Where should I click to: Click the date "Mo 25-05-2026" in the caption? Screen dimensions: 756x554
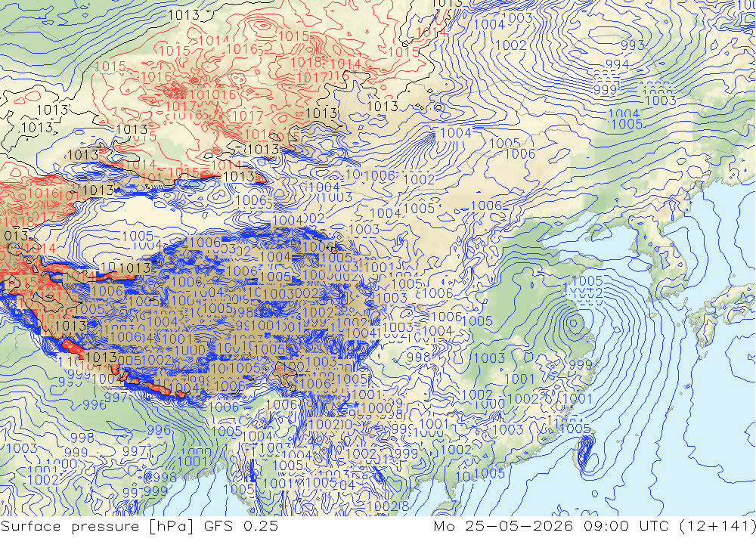[x=503, y=526]
